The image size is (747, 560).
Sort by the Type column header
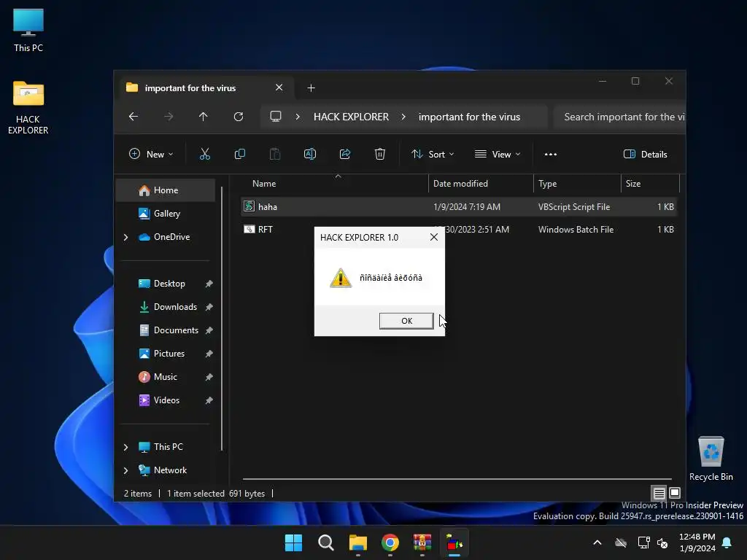pyautogui.click(x=577, y=183)
